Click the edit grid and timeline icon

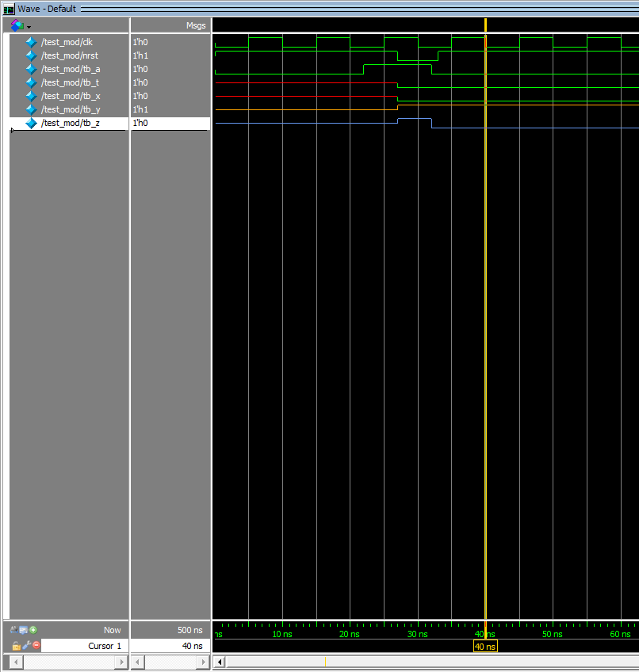click(23, 629)
